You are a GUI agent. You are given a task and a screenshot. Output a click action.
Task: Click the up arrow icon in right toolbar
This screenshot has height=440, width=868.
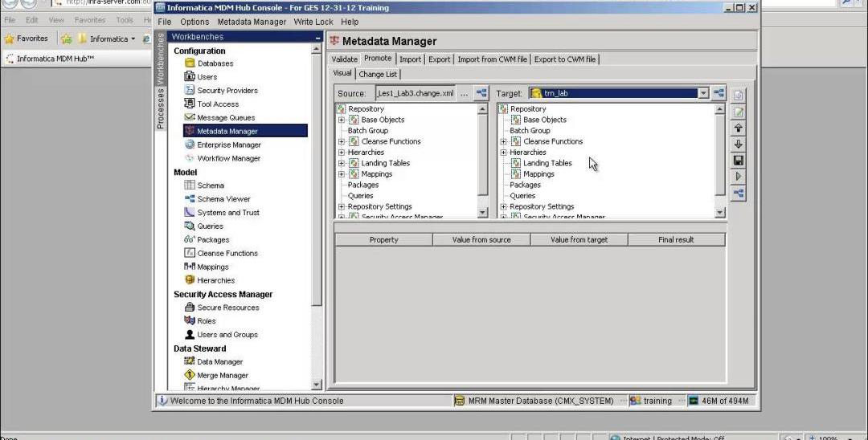click(738, 128)
